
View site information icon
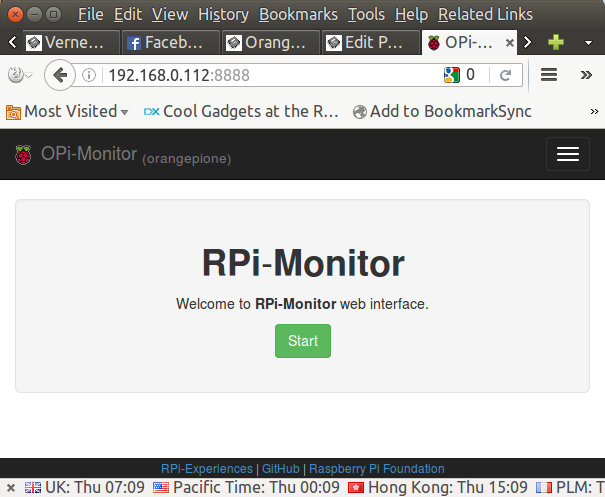(89, 75)
